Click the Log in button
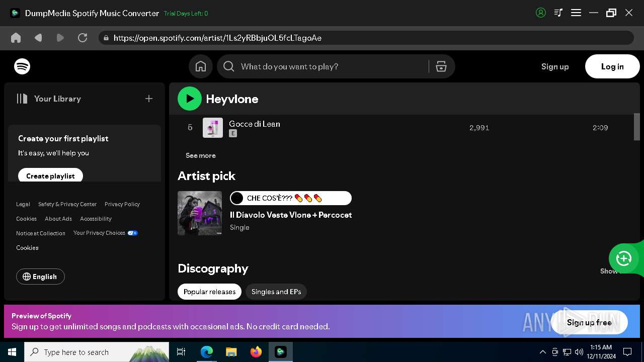The width and height of the screenshot is (644, 362). pyautogui.click(x=612, y=66)
